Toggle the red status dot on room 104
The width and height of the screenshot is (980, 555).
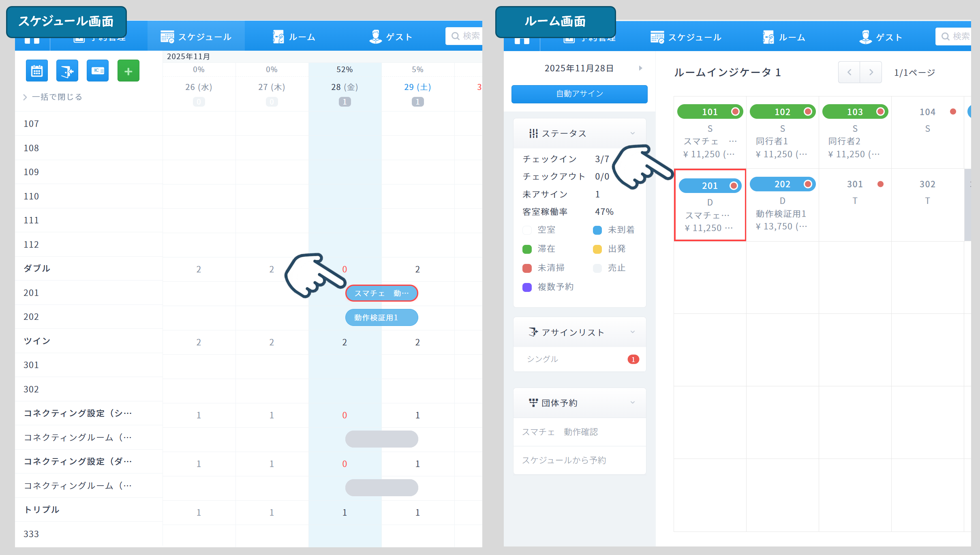coord(953,111)
